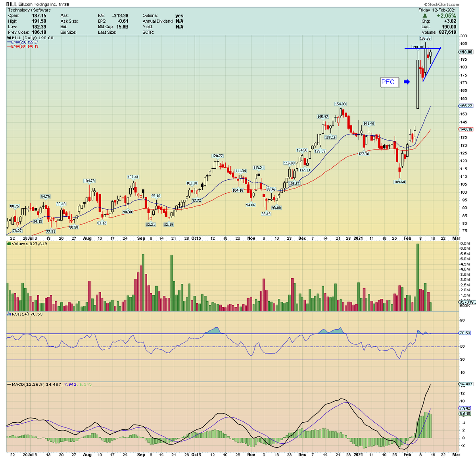Click the 120.77 price label
This screenshot has width=476, height=458.
(217, 156)
